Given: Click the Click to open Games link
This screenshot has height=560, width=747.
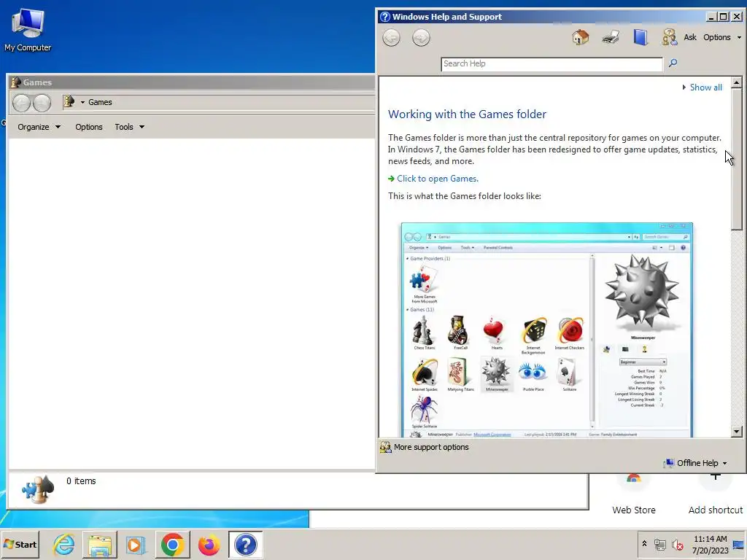Looking at the screenshot, I should click(x=438, y=179).
